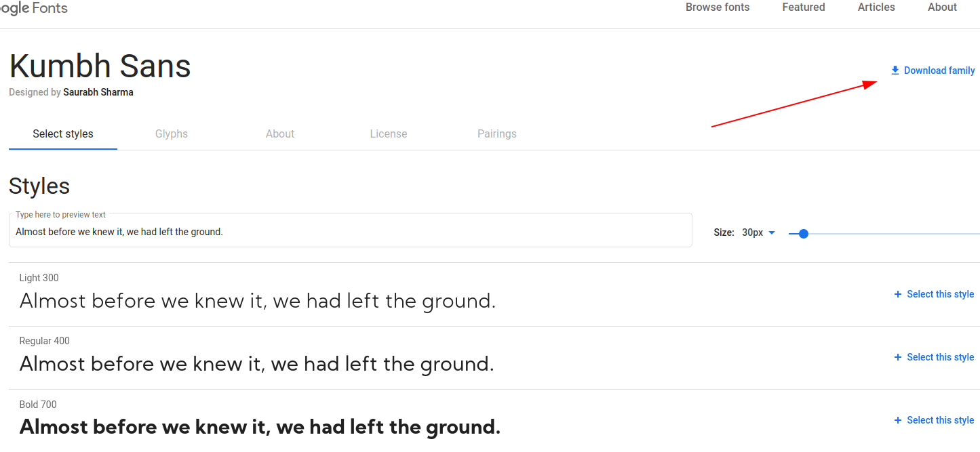Click the Download family link
This screenshot has width=980, height=452.
(x=933, y=70)
